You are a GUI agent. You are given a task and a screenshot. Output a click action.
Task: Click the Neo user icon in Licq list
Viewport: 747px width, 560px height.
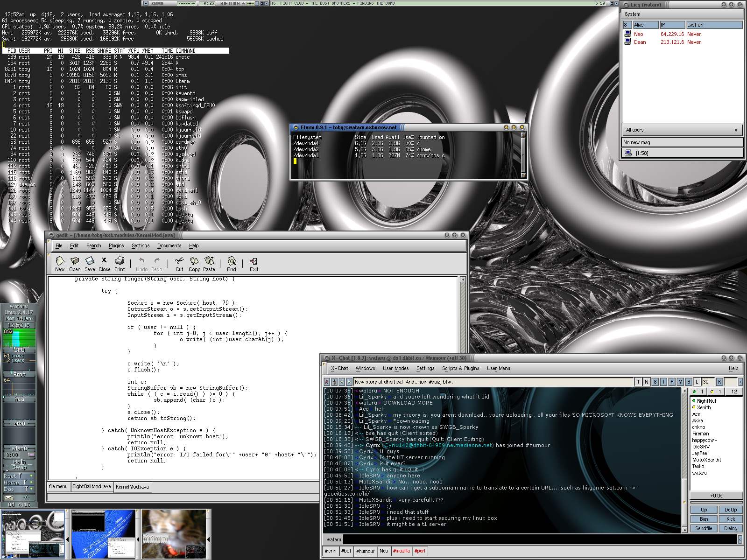click(628, 34)
